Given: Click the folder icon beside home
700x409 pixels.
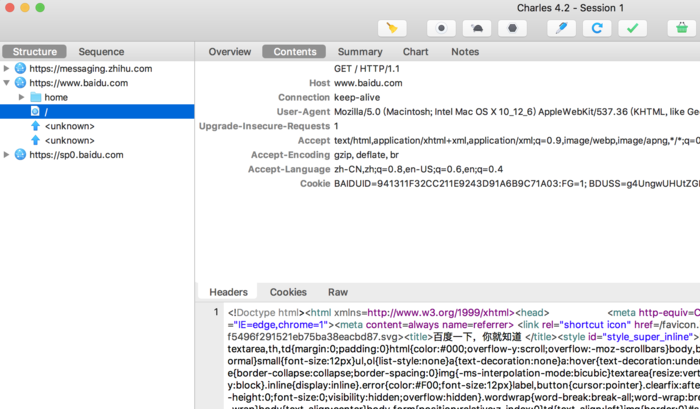Looking at the screenshot, I should point(36,97).
